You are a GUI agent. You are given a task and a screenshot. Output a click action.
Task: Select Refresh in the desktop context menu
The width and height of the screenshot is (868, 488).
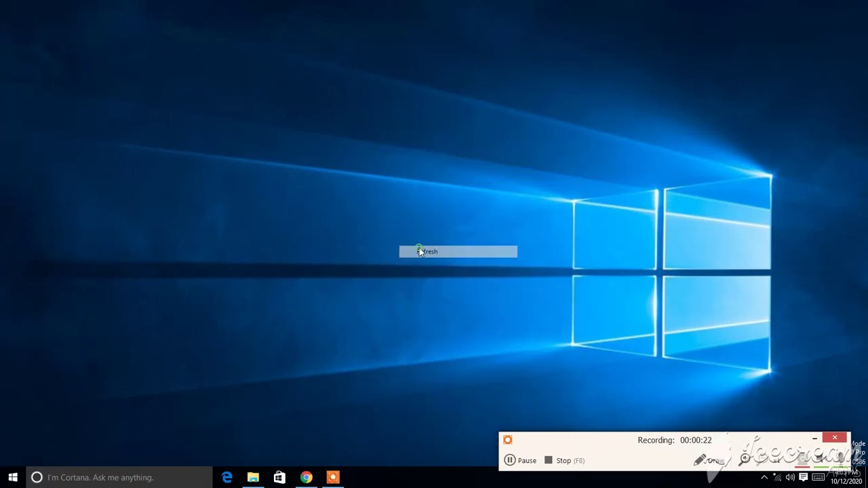click(458, 251)
